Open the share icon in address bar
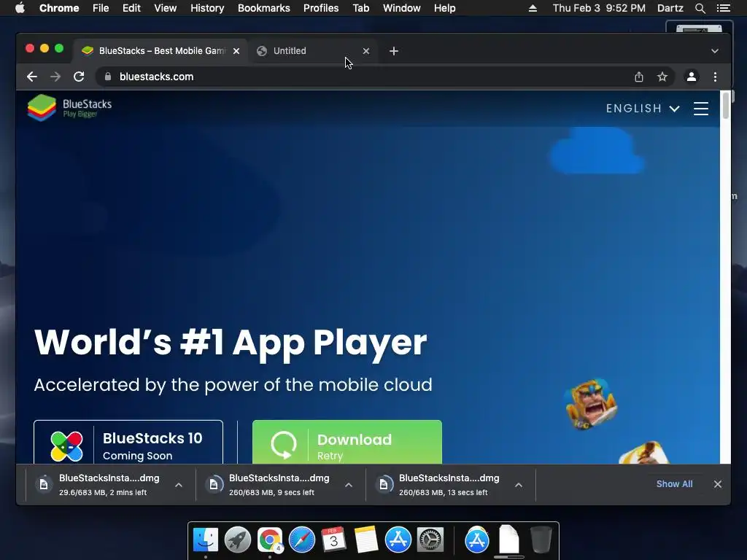This screenshot has width=747, height=560. click(639, 77)
